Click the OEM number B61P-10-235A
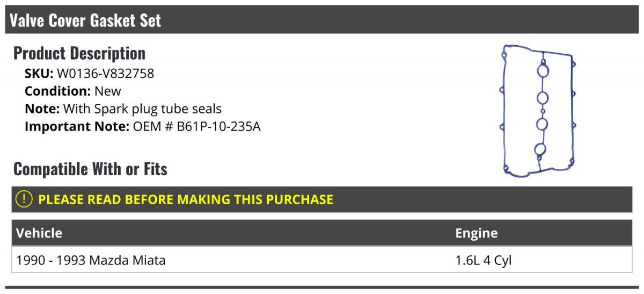644x294 pixels. 197,127
